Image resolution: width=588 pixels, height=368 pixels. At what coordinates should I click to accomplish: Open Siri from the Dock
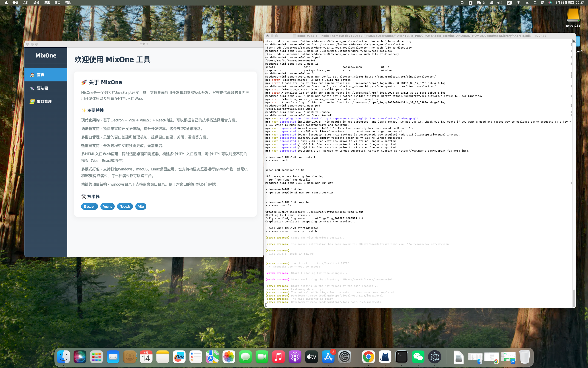[x=80, y=357]
